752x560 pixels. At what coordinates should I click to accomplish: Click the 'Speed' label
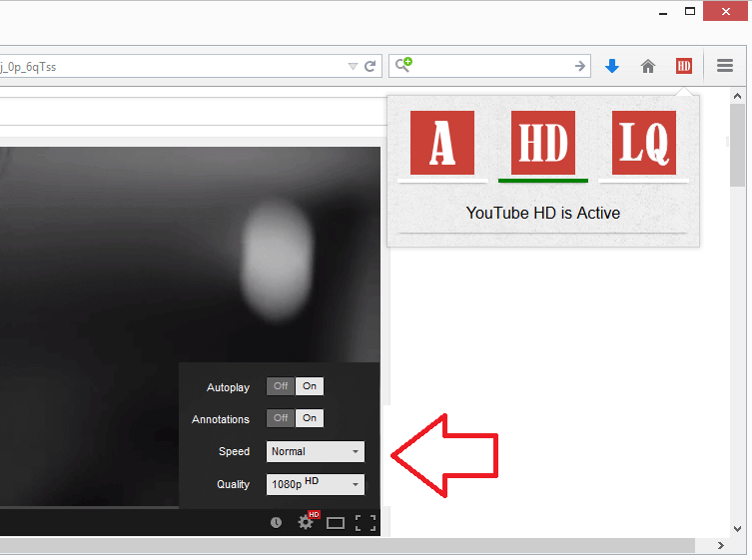click(234, 451)
